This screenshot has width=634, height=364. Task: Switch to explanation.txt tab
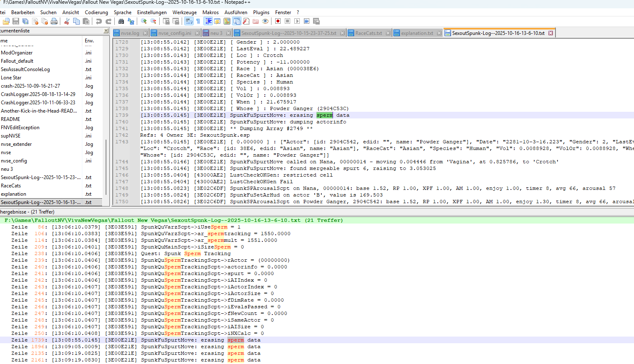pyautogui.click(x=417, y=33)
